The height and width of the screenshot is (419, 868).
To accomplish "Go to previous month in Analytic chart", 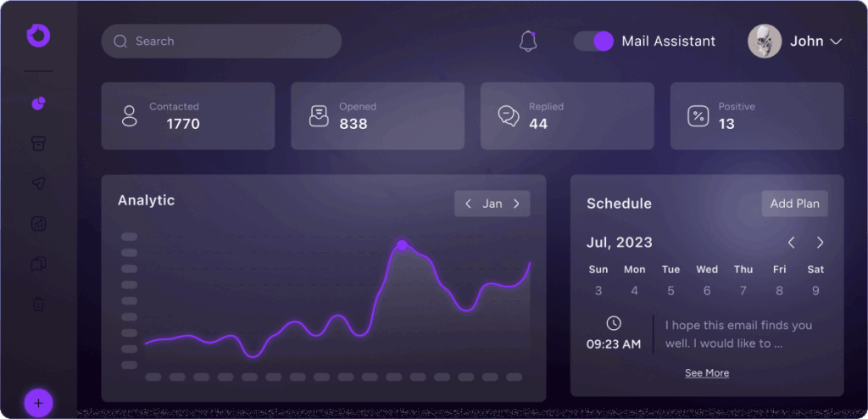I will 469,204.
